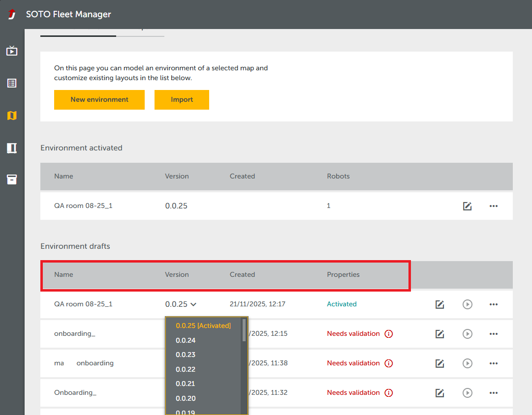The width and height of the screenshot is (532, 415).
Task: Click the teal Activated status text
Action: (x=342, y=304)
